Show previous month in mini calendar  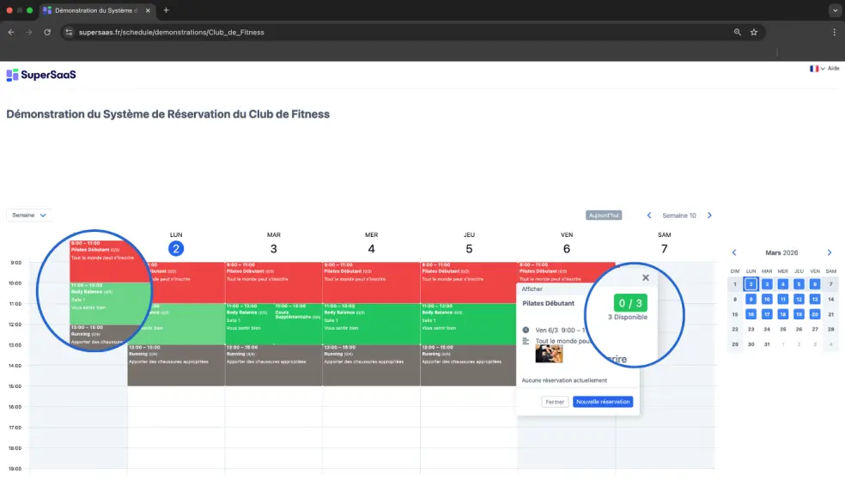(x=734, y=252)
